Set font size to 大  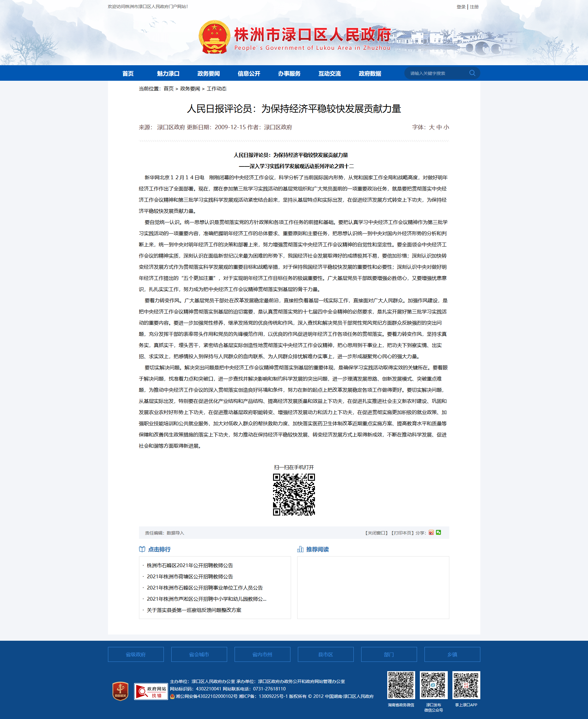(432, 127)
